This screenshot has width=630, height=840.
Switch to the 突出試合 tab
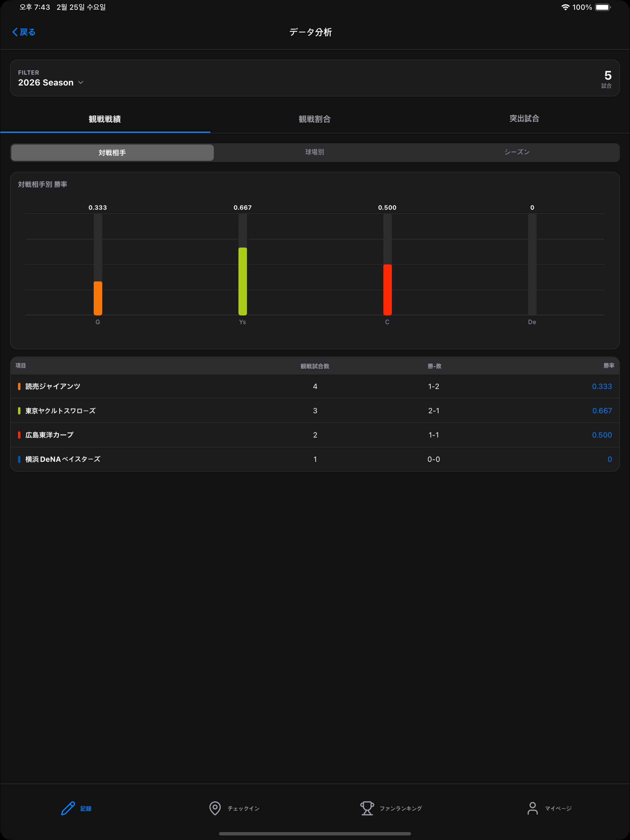pyautogui.click(x=524, y=118)
